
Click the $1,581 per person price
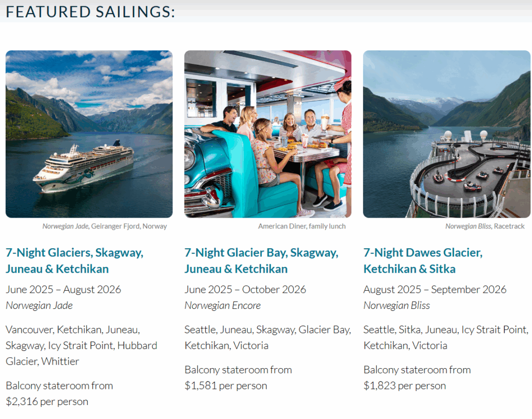[225, 385]
